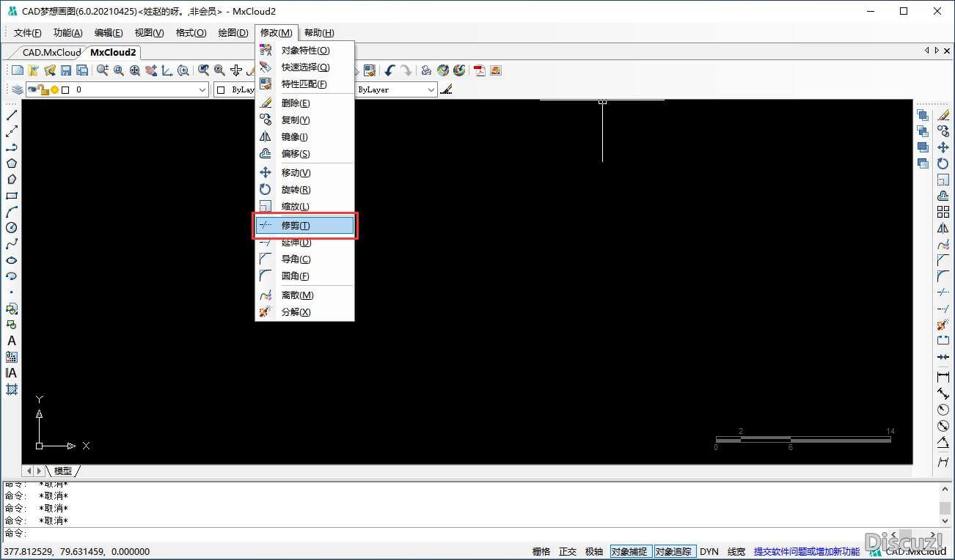Click the New file toolbar icon
Viewport: 955px width, 560px height.
[x=18, y=70]
